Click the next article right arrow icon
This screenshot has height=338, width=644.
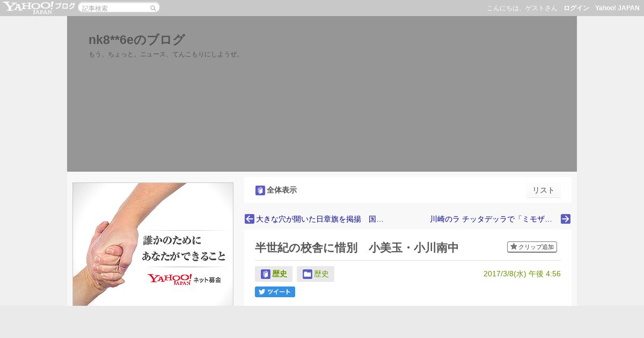[x=566, y=219]
